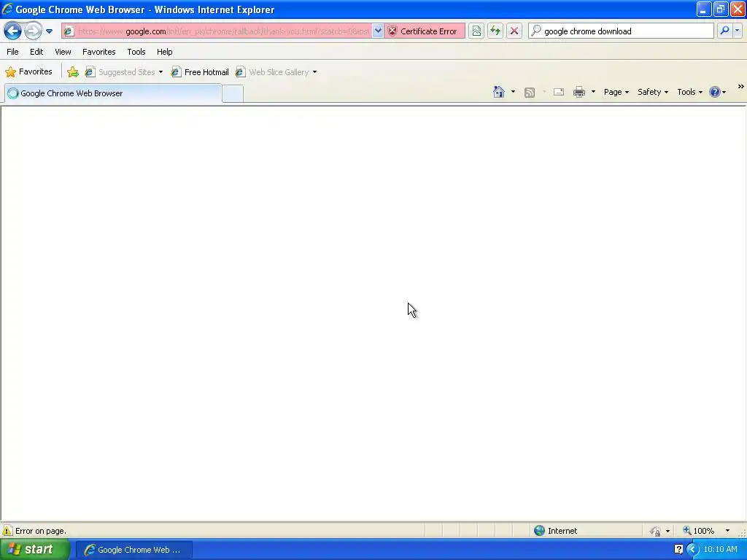747x560 pixels.
Task: Click the RSS Feeds icon
Action: tap(530, 93)
